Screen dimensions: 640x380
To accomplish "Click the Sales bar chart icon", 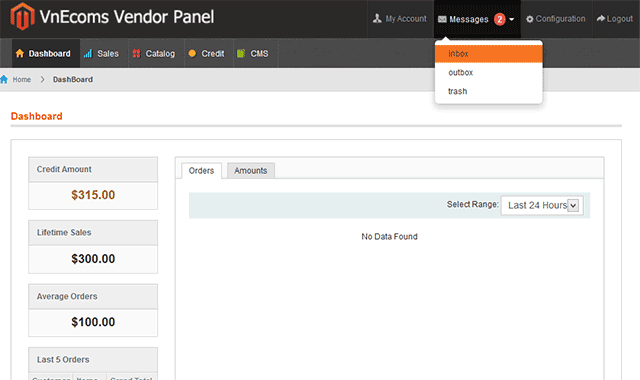I will pos(88,53).
